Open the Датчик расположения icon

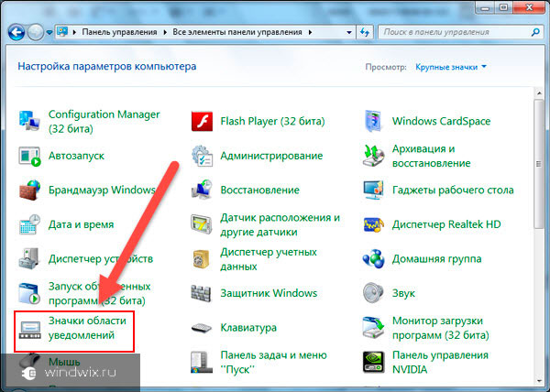tap(202, 224)
